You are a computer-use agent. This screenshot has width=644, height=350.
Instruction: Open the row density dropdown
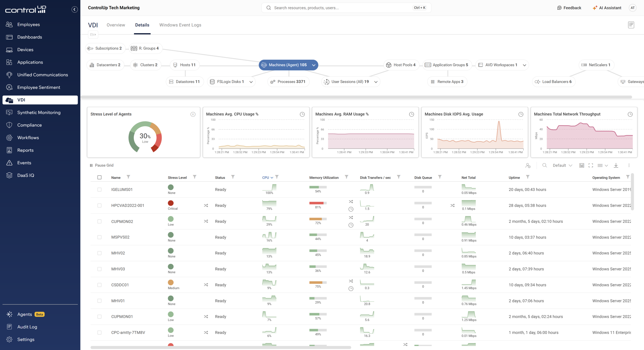click(603, 165)
